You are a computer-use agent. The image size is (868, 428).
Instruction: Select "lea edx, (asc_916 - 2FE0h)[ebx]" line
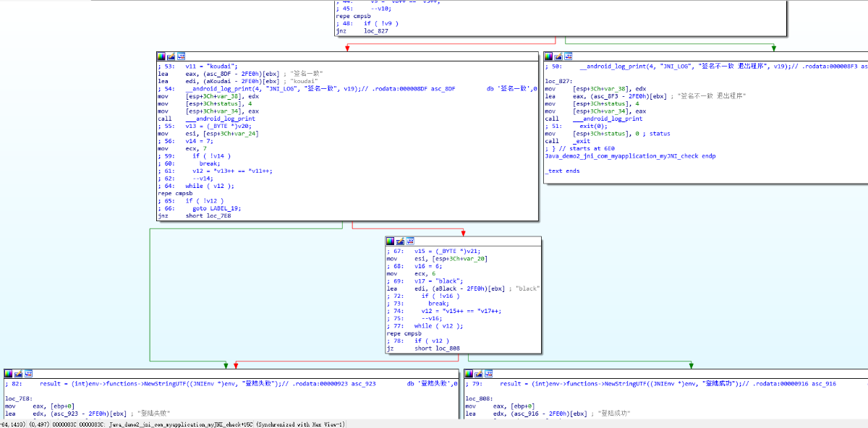pos(548,414)
